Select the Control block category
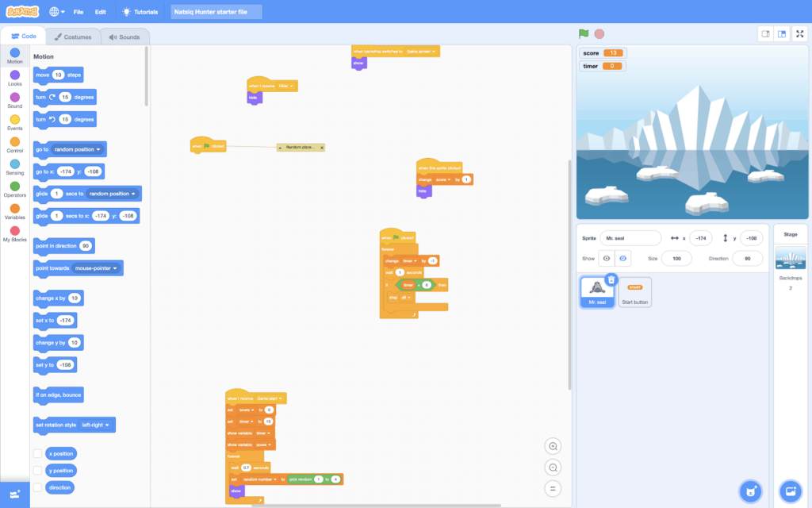812x508 pixels. pyautogui.click(x=15, y=145)
